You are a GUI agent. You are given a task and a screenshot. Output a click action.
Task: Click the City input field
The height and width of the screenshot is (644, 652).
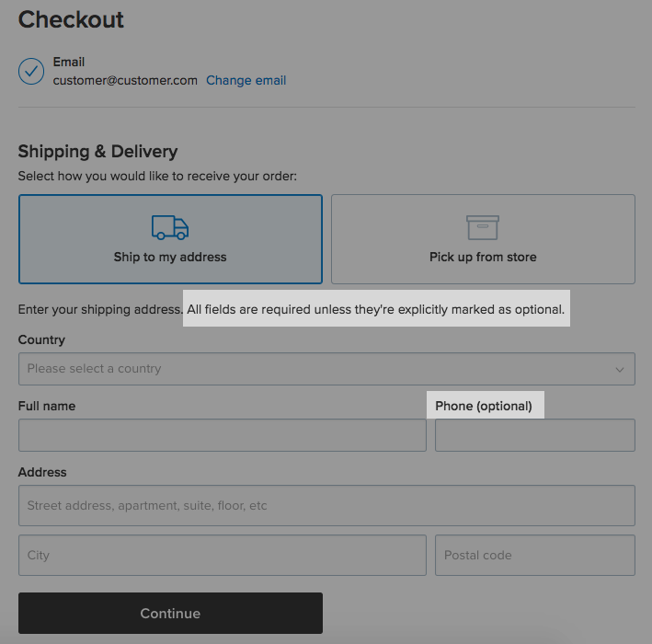point(223,556)
